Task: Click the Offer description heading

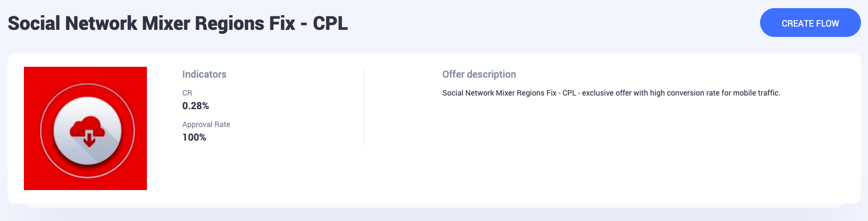Action: [x=479, y=74]
